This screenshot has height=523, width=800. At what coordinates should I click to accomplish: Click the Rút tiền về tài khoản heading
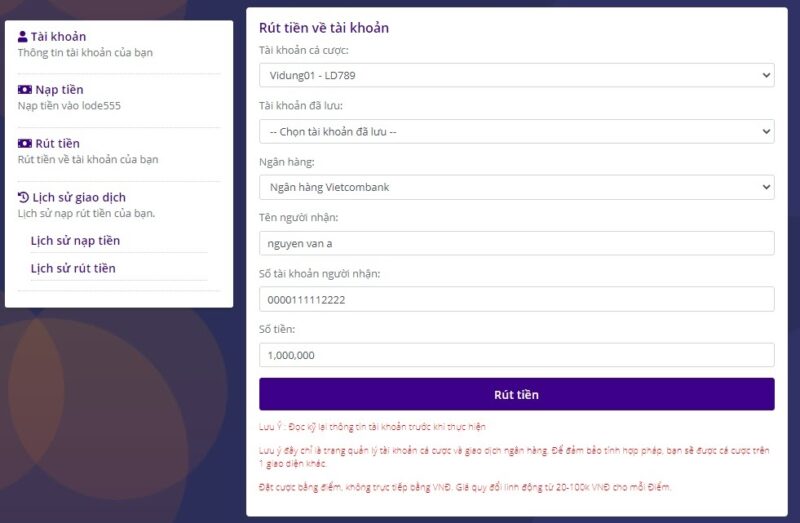[x=323, y=28]
